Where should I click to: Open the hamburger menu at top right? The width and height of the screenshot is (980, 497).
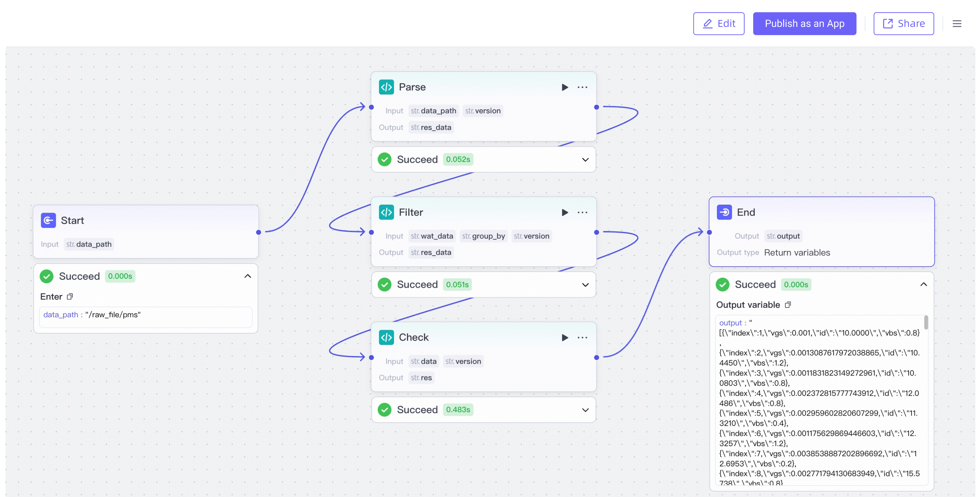click(956, 24)
